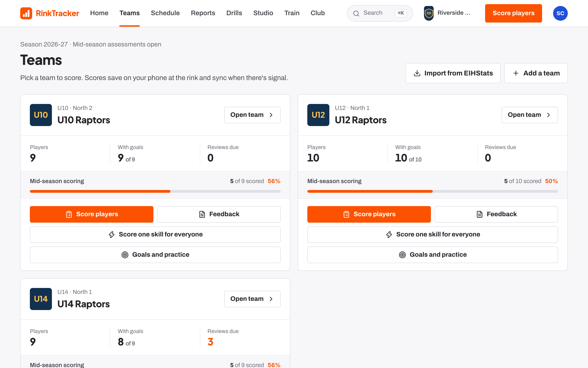Screen dimensions: 588x368
Task: Go to the Home tab
Action: tap(99, 13)
